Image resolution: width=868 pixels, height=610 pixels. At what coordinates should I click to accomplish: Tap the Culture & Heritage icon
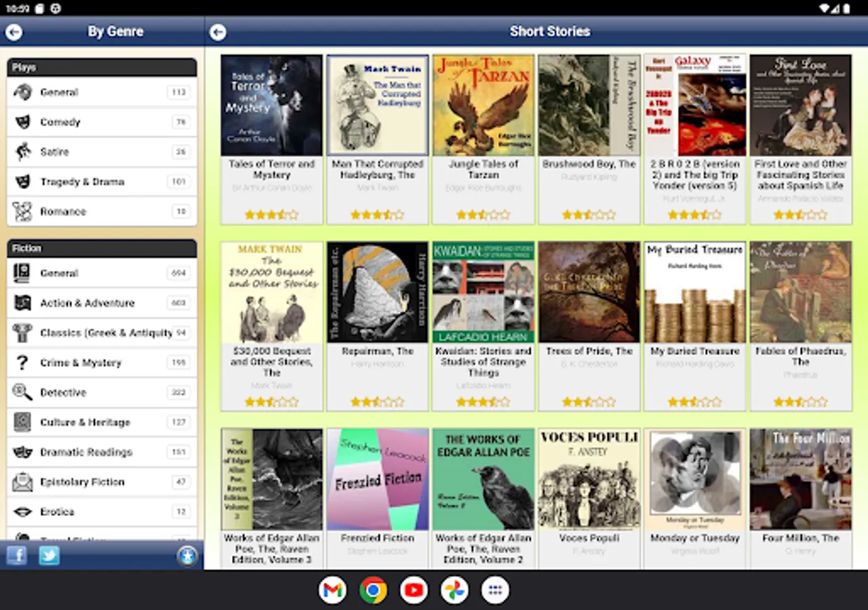click(x=22, y=422)
